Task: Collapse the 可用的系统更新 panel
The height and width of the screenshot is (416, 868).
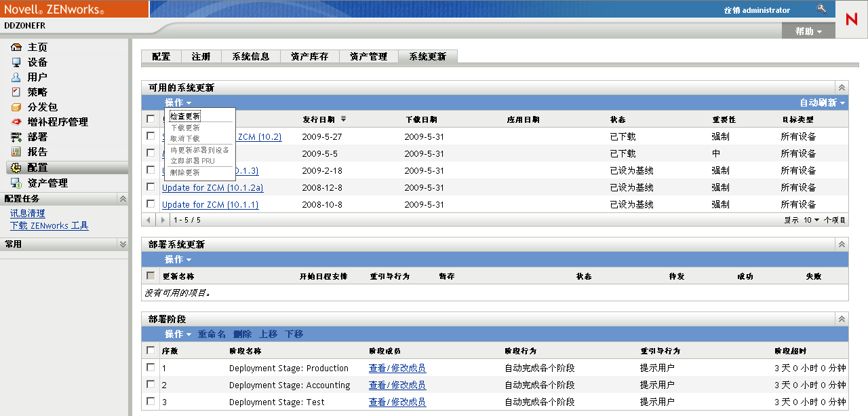Action: [x=842, y=88]
